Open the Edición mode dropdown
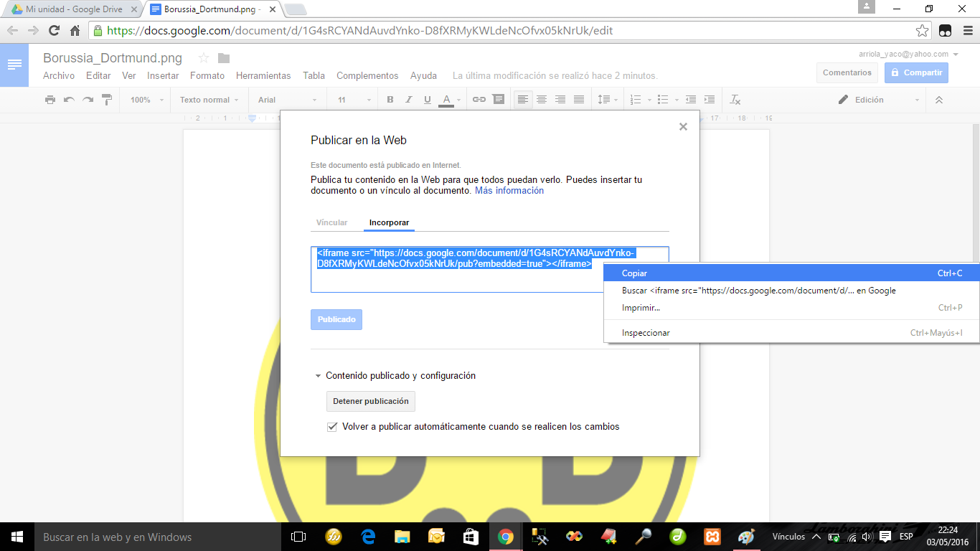Image resolution: width=980 pixels, height=551 pixels. click(x=879, y=100)
